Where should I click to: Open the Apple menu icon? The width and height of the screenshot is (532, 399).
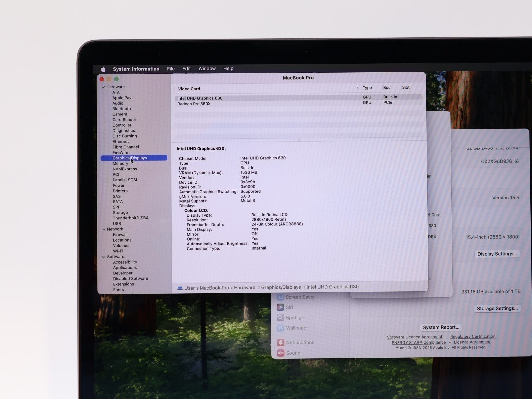pyautogui.click(x=103, y=69)
